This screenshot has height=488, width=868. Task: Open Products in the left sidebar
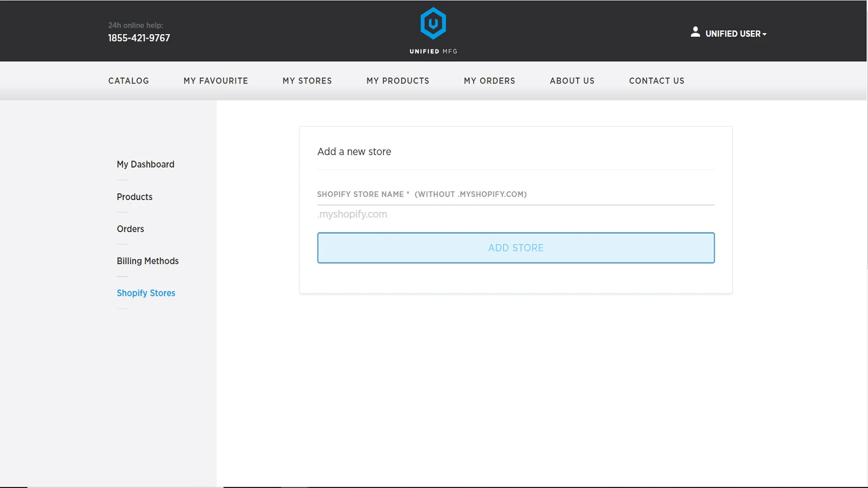click(x=135, y=197)
